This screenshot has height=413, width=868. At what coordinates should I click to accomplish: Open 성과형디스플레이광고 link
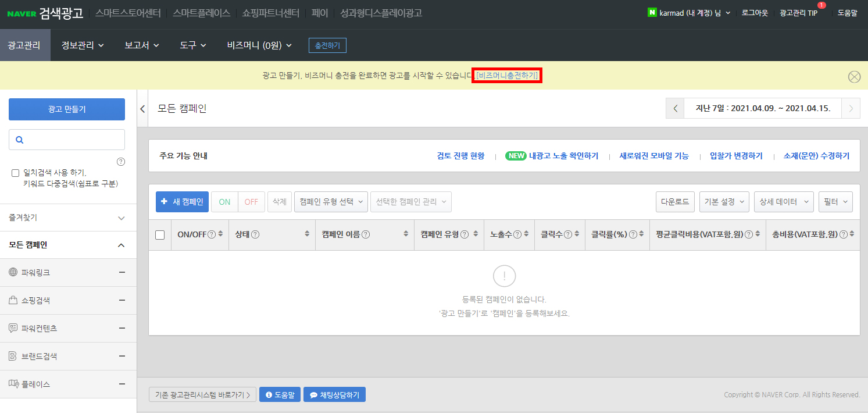tap(381, 13)
